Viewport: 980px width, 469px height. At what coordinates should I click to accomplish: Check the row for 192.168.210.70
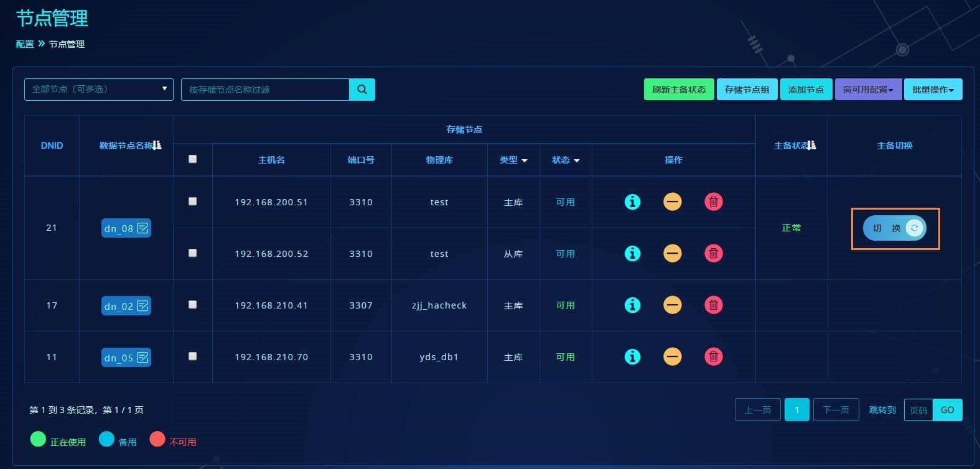point(193,356)
